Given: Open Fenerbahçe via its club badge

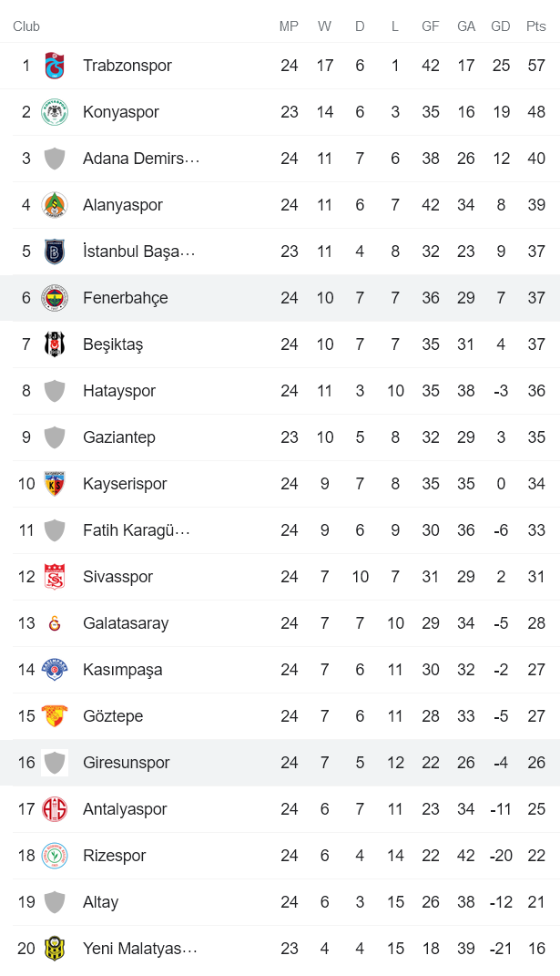Looking at the screenshot, I should click(55, 297).
